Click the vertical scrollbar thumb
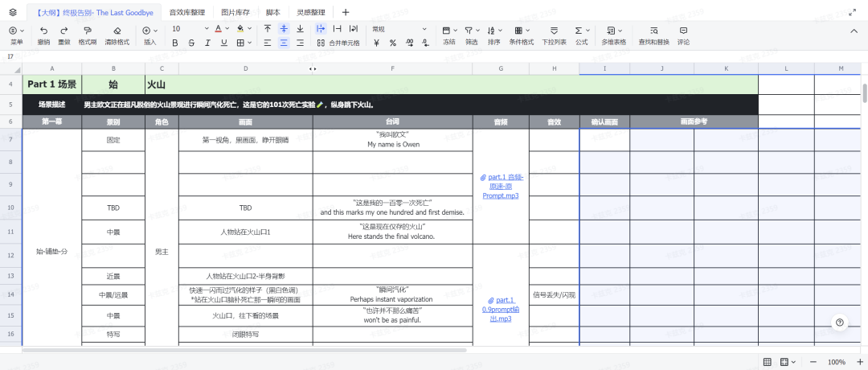 (x=865, y=93)
